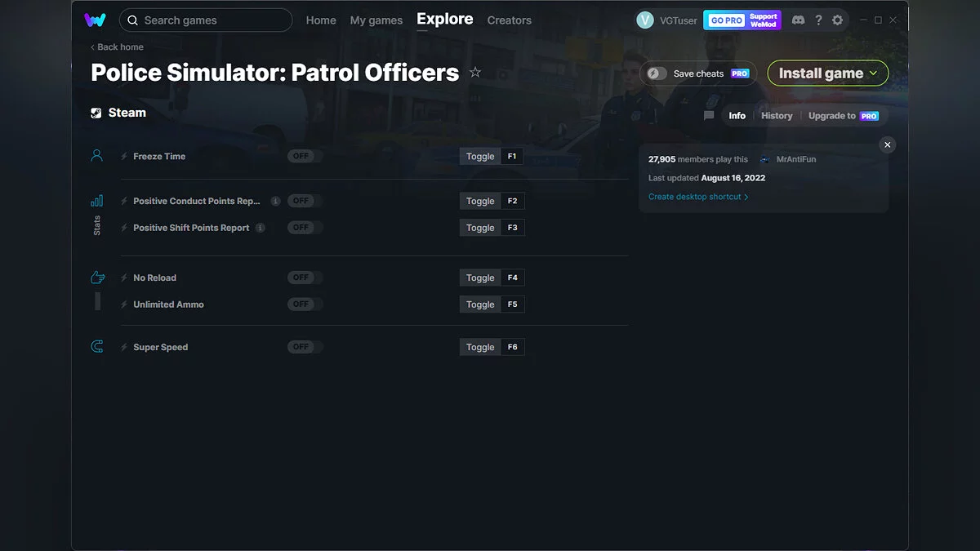Open the Settings gear icon
The width and height of the screenshot is (980, 551).
[x=838, y=20]
